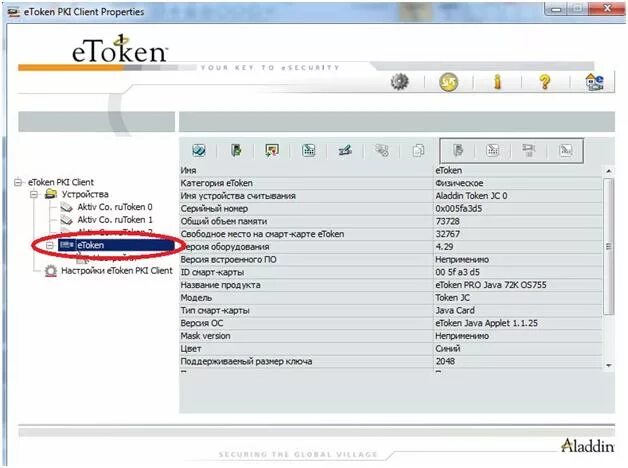Click the red and yellow screen toolbar icon
The image size is (628, 468).
point(272,151)
